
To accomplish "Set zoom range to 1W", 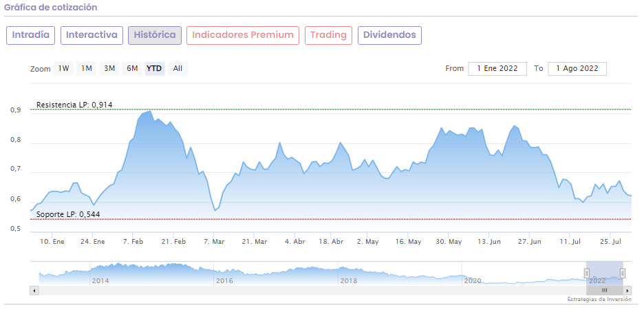I will coord(63,68).
